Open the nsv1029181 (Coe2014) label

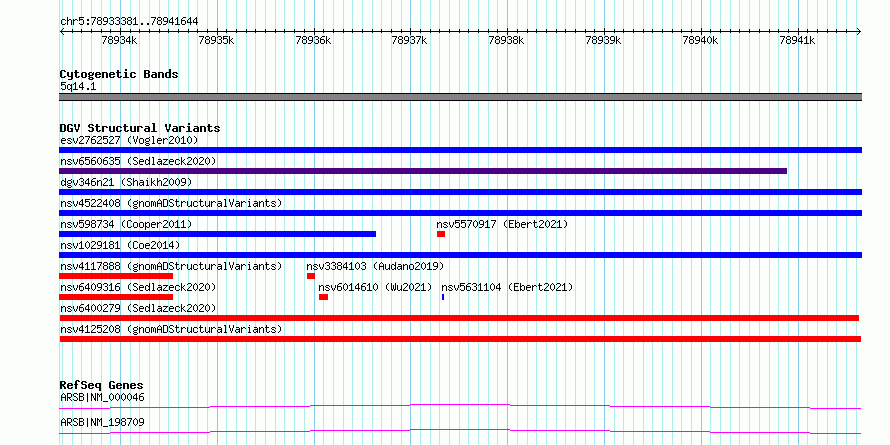[120, 245]
